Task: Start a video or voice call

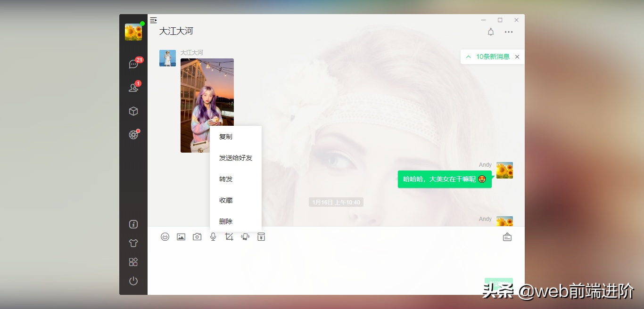Action: coord(245,237)
